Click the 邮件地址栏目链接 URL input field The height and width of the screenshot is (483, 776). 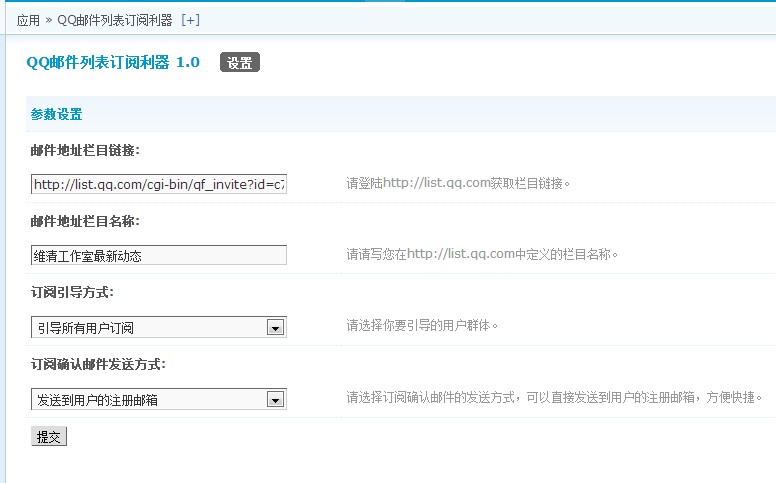click(x=159, y=184)
